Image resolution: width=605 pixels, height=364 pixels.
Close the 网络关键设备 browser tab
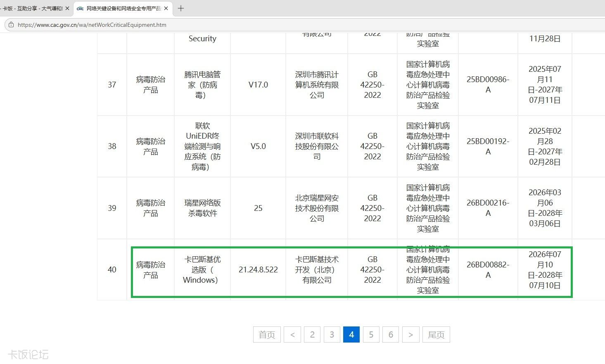(x=166, y=8)
